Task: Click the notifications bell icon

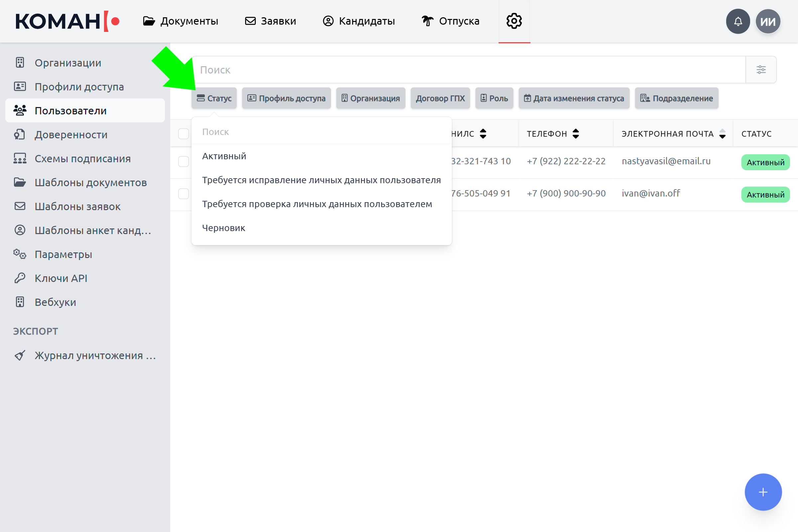Action: [737, 21]
